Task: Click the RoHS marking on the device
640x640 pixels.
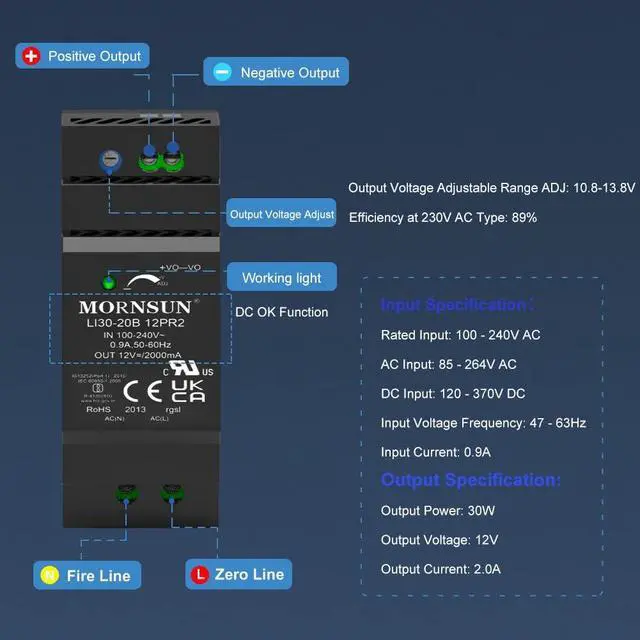Action: click(x=98, y=409)
